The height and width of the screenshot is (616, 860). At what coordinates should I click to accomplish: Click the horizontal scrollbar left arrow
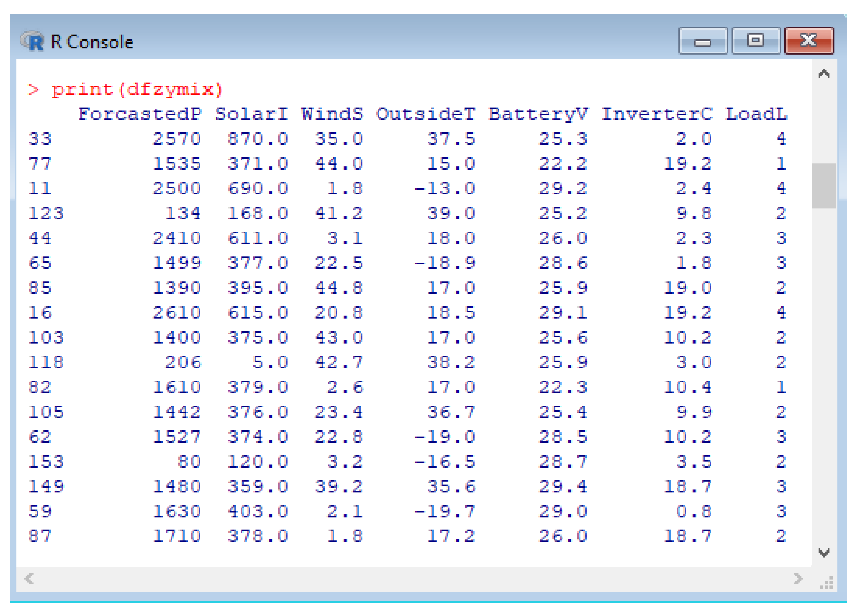point(29,579)
